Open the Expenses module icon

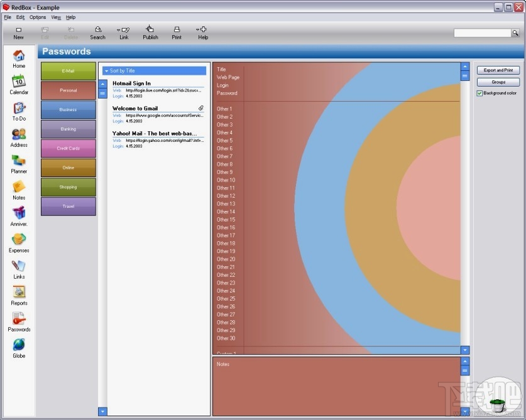click(x=19, y=240)
